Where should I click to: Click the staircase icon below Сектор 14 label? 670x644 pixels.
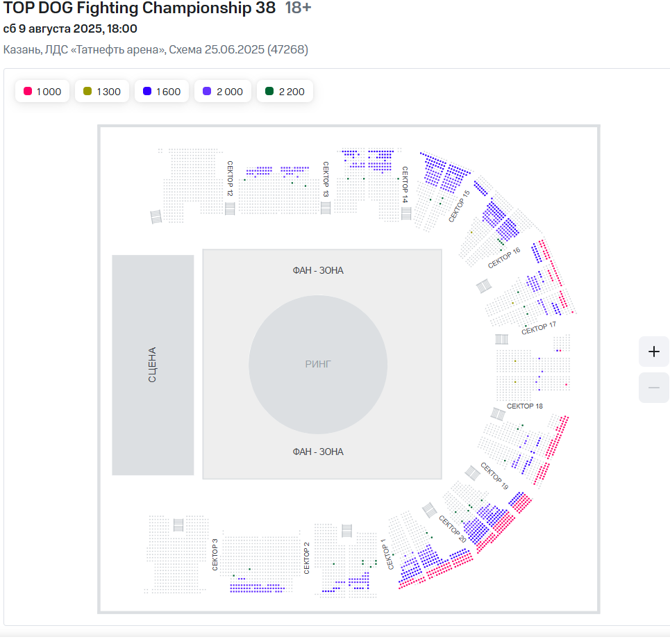click(x=405, y=213)
